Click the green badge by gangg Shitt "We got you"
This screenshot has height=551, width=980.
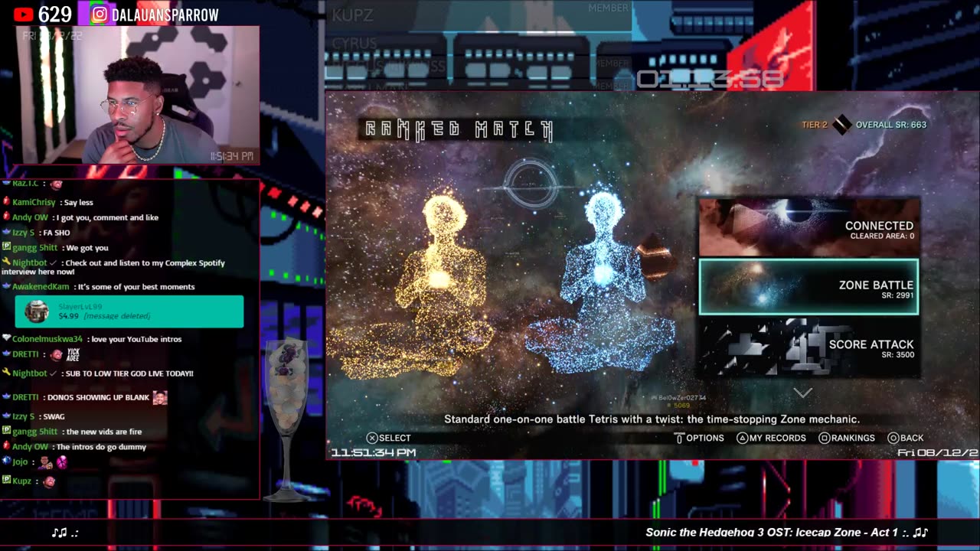tap(6, 247)
